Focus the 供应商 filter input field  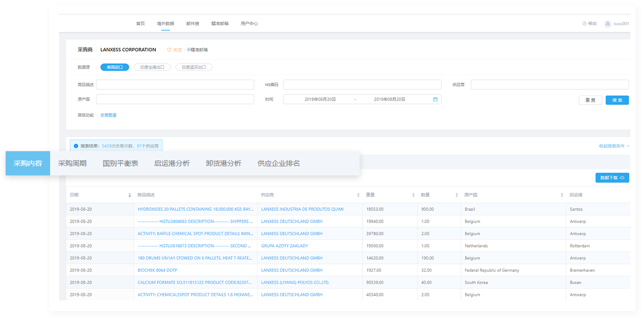coord(550,85)
